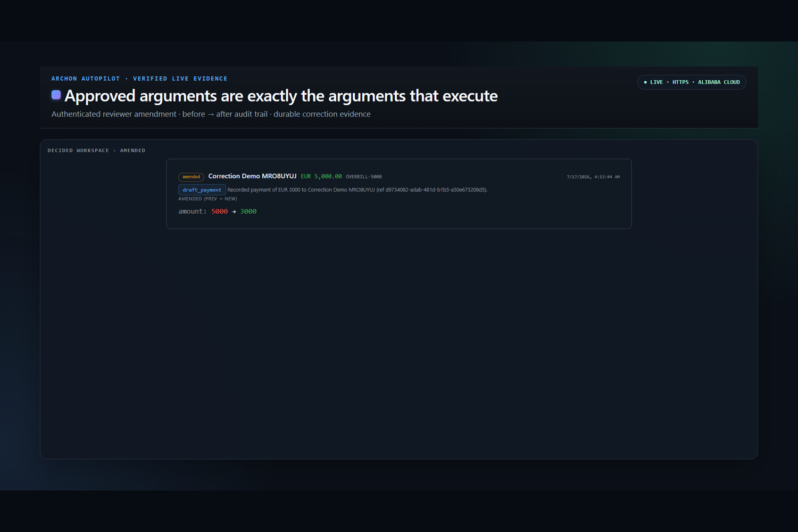Click the arrow between 5000 and 3000
Screen dimensions: 798x532
click(234, 212)
